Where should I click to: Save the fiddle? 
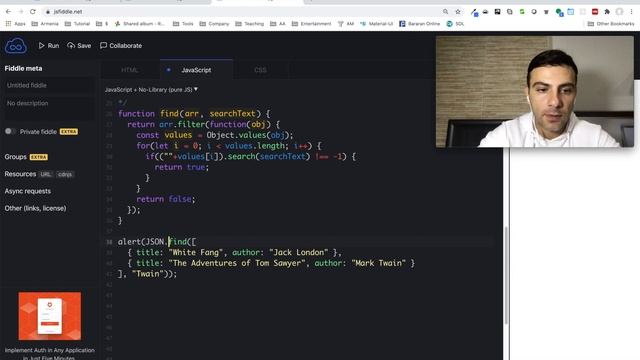(79, 46)
